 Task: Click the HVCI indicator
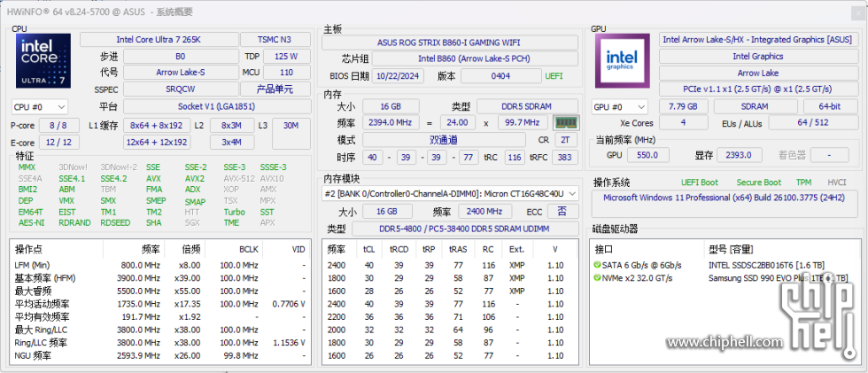837,183
